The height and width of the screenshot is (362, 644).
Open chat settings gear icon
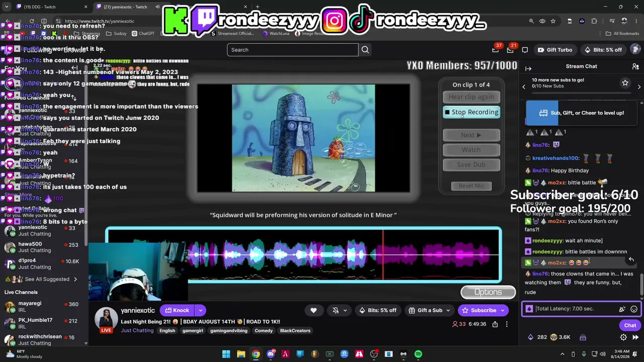623,337
